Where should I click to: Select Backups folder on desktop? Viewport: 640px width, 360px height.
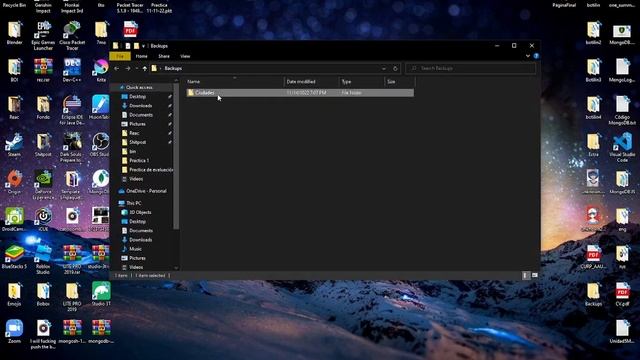(593, 295)
